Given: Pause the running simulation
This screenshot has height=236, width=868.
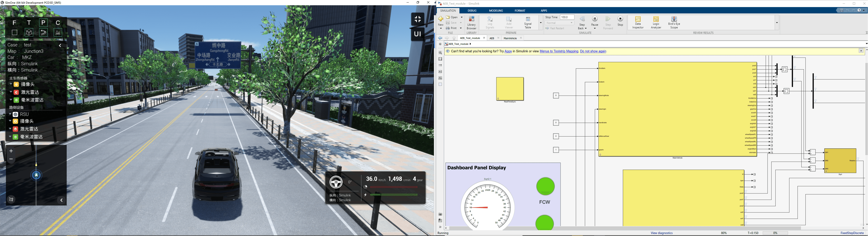Looking at the screenshot, I should point(595,22).
